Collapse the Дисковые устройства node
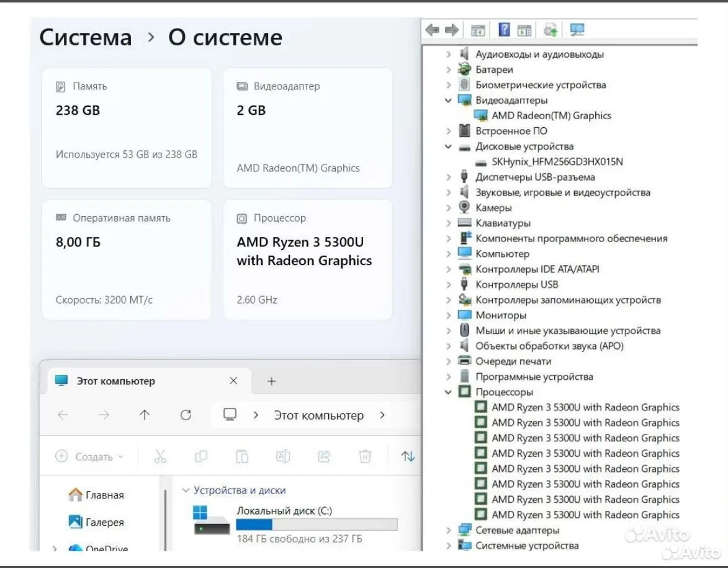Viewport: 728px width, 568px height. (448, 147)
